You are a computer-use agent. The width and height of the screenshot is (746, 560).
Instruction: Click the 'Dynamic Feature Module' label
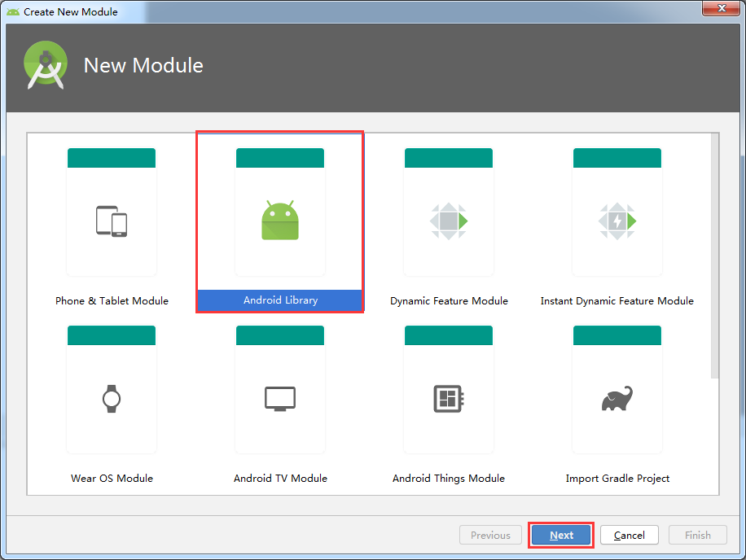coord(449,301)
